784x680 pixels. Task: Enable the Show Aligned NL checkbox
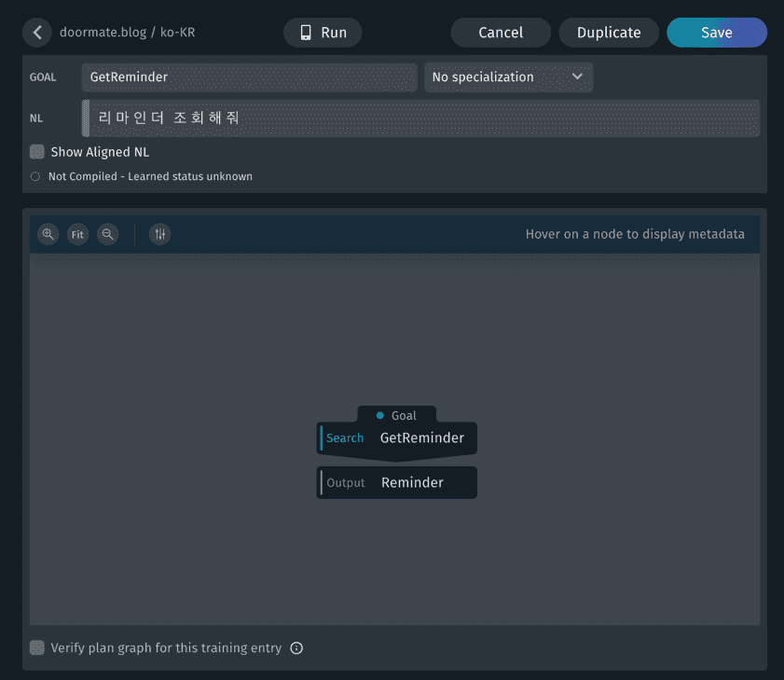[x=37, y=152]
